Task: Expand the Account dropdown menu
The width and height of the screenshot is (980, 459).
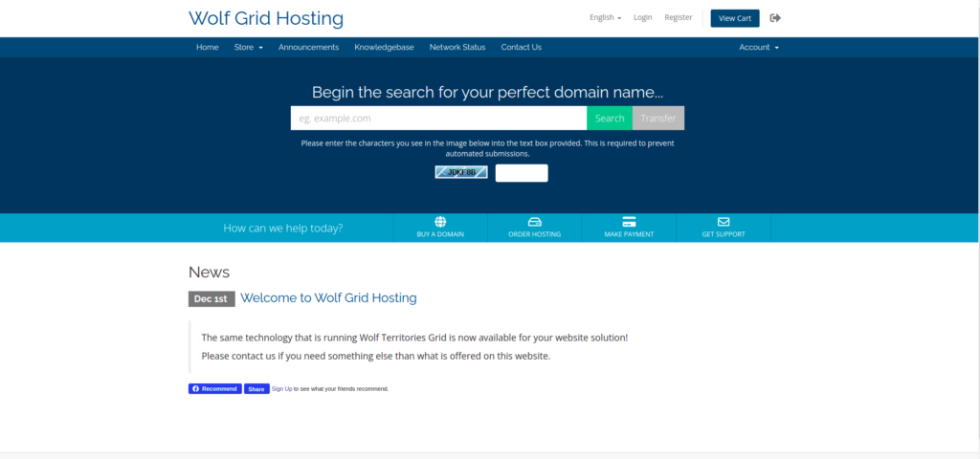Action: [x=758, y=47]
